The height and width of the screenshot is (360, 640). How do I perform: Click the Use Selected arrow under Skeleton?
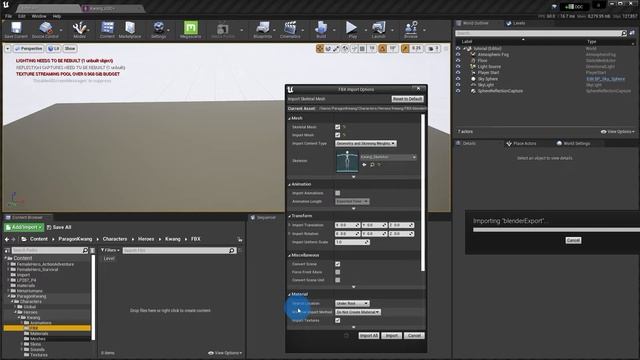pyautogui.click(x=364, y=164)
